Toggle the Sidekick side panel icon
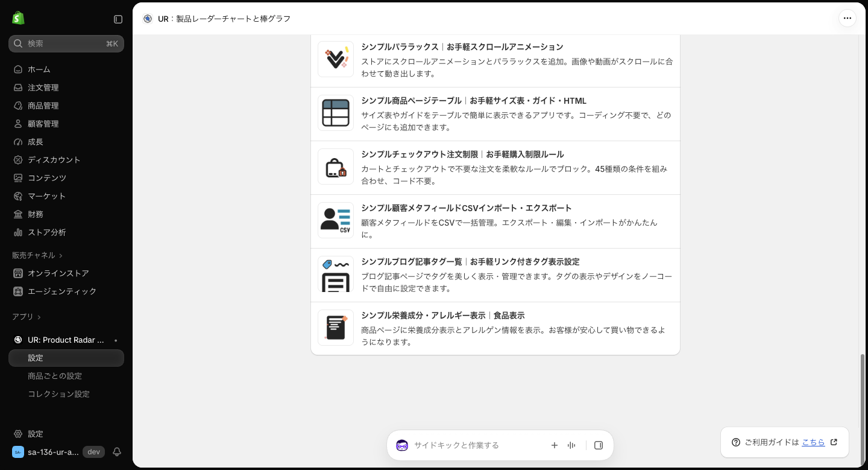This screenshot has width=868, height=470. (x=599, y=445)
